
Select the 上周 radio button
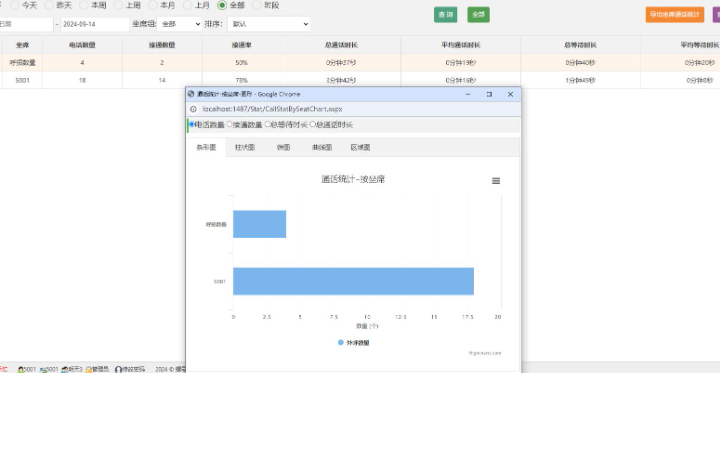[118, 5]
